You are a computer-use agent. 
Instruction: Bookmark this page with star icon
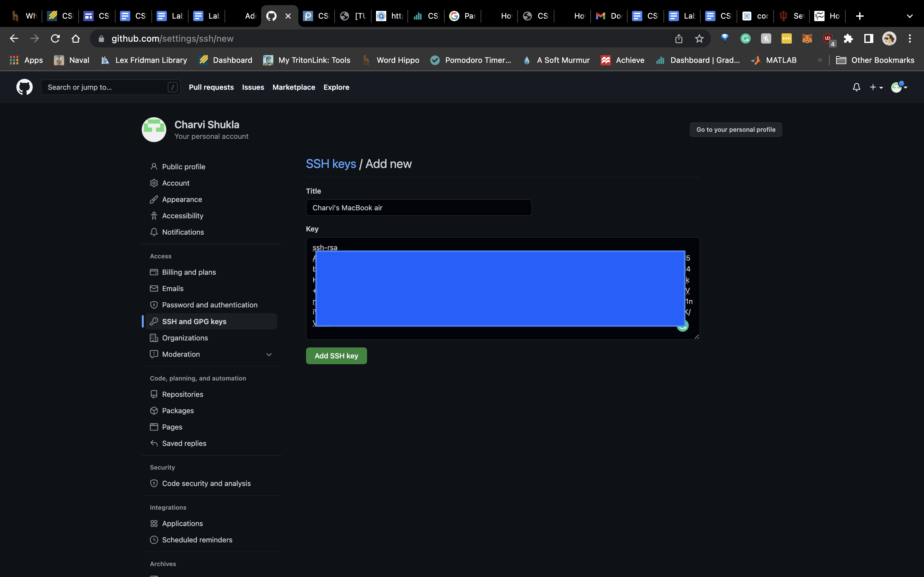pos(699,38)
